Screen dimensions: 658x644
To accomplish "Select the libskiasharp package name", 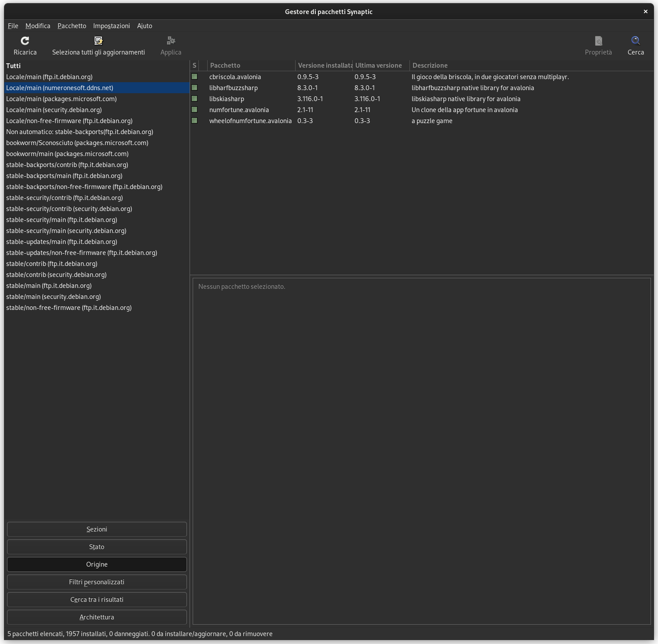I will (227, 99).
